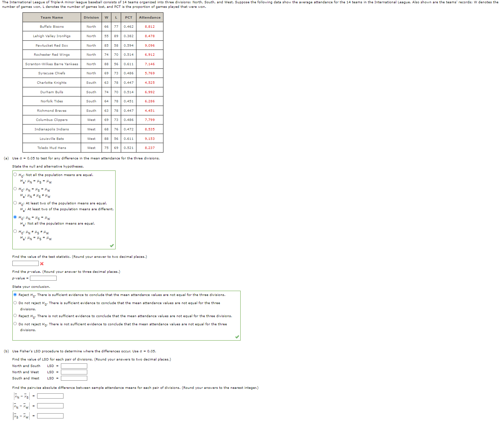Viewport: 504px width, 425px height.
Task: Click the input for absolute difference of North and West means
Action: click(50, 405)
